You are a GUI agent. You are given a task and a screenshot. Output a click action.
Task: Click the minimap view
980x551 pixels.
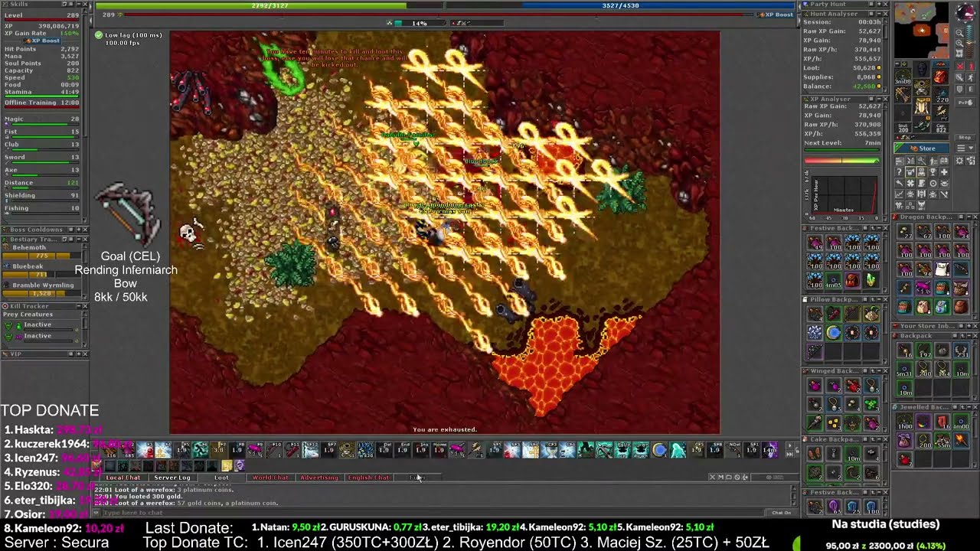click(922, 31)
